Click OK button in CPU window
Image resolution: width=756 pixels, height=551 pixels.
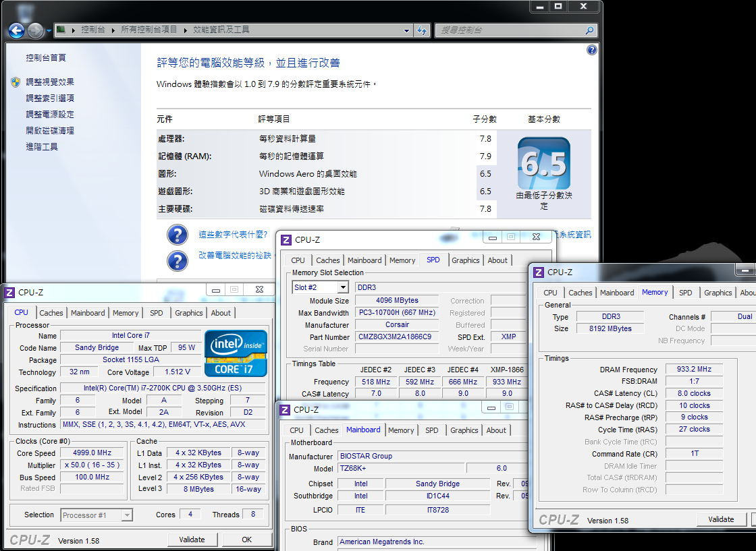tap(247, 540)
